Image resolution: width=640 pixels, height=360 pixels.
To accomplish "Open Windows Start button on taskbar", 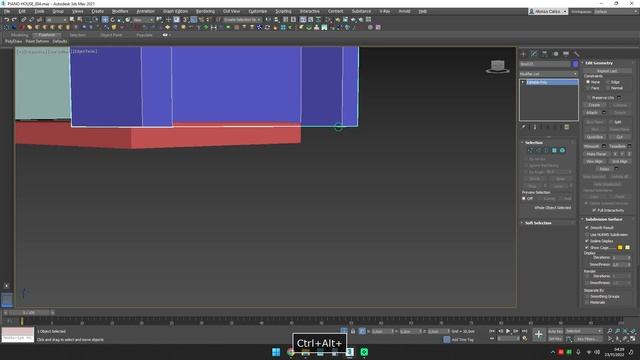I will [x=276, y=352].
